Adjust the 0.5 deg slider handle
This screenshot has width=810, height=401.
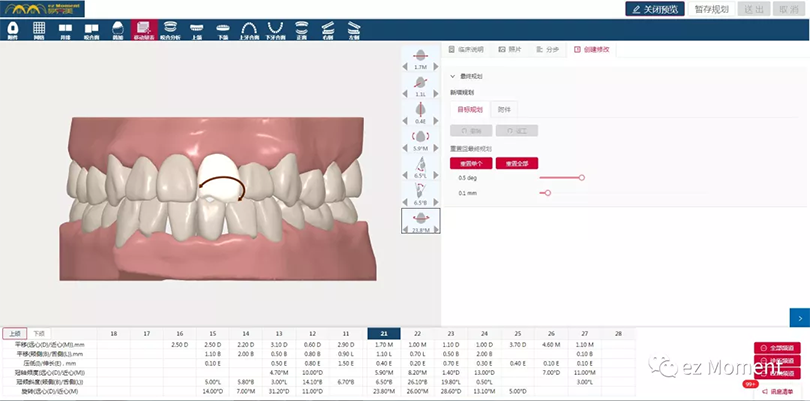[x=581, y=177]
